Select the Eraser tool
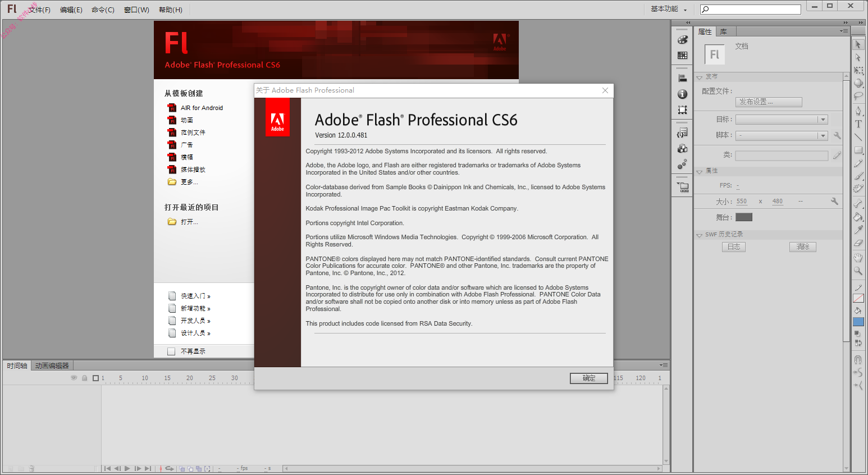Image resolution: width=868 pixels, height=475 pixels. click(x=858, y=243)
